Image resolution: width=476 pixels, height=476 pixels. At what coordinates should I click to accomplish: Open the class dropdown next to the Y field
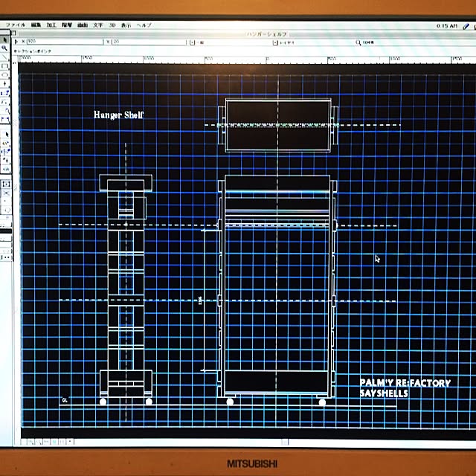192,42
